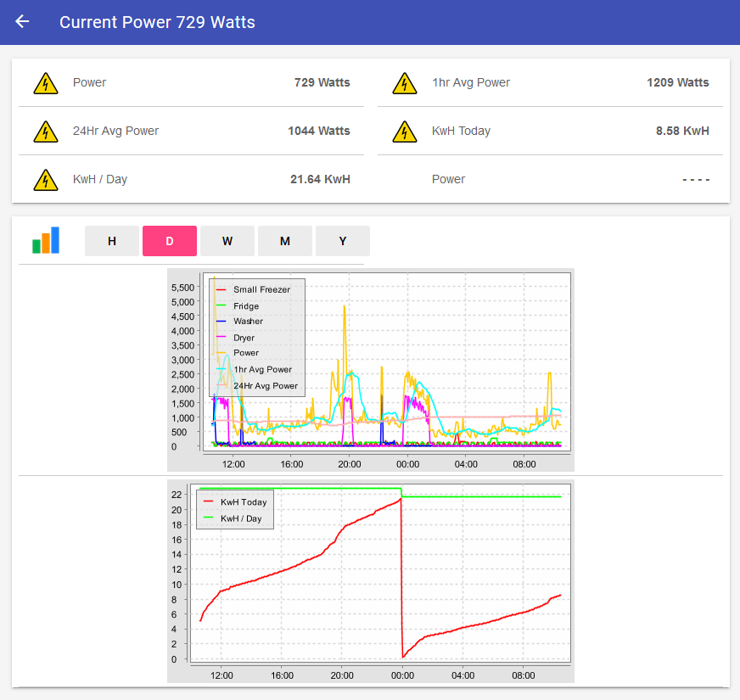Show the Y yearly chart range
The height and width of the screenshot is (700, 740).
pyautogui.click(x=343, y=241)
